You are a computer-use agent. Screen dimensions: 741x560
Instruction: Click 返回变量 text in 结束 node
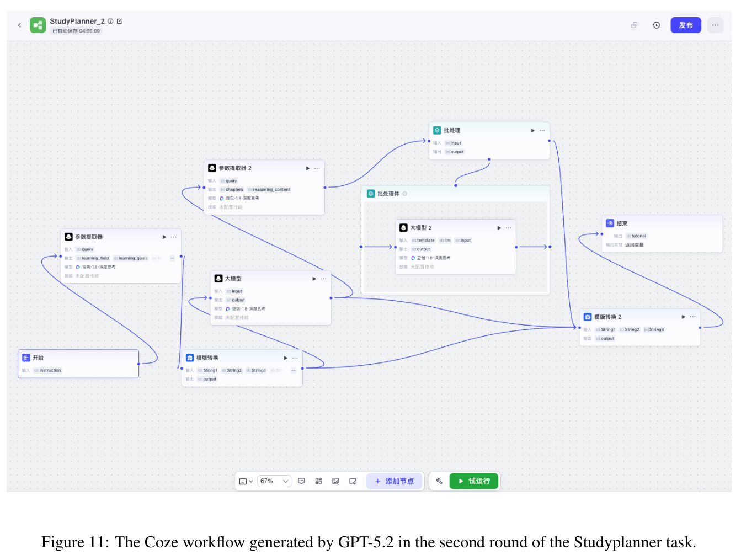pyautogui.click(x=635, y=245)
